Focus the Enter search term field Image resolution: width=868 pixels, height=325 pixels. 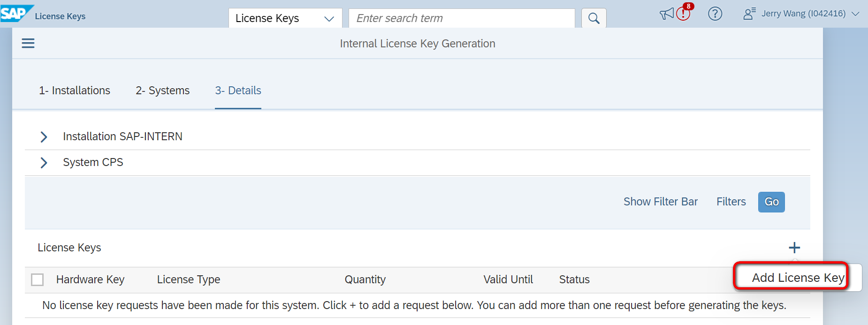point(462,18)
